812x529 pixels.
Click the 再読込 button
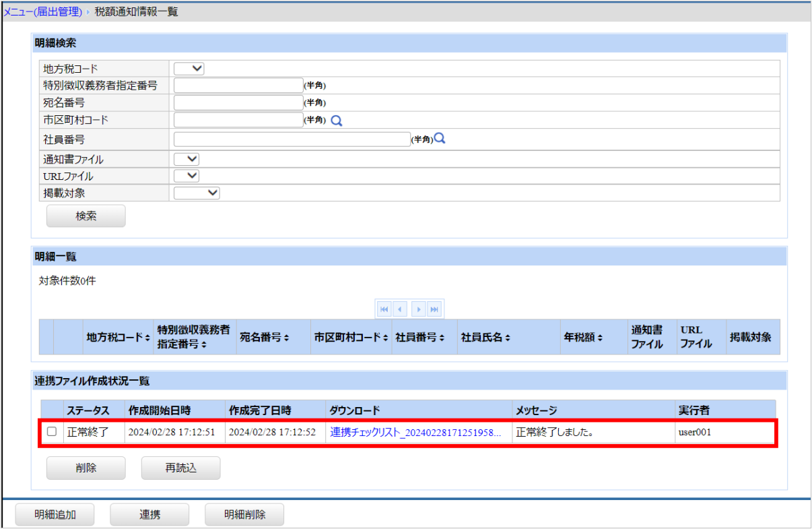(x=180, y=468)
